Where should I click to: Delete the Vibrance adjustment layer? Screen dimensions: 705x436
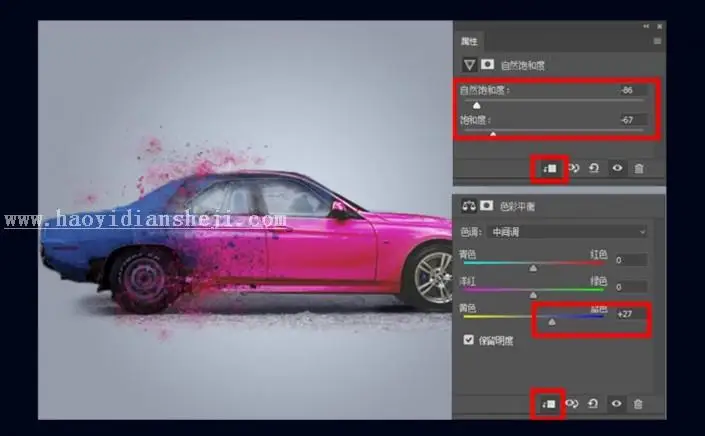pos(638,169)
